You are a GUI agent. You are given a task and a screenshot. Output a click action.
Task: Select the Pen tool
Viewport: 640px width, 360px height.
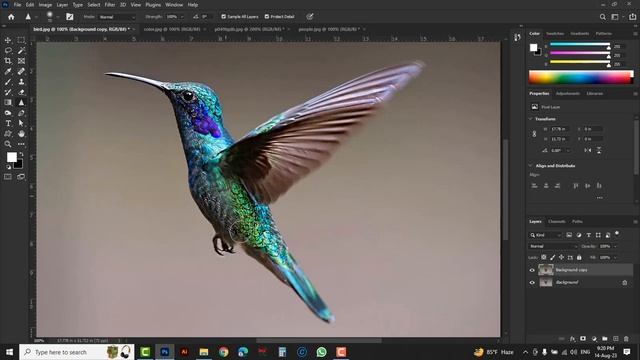tap(21, 113)
